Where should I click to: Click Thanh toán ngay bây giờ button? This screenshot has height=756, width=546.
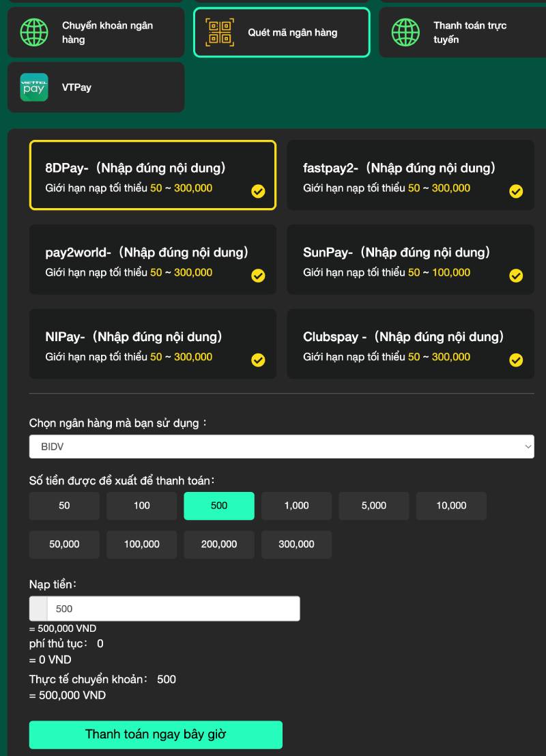click(156, 734)
